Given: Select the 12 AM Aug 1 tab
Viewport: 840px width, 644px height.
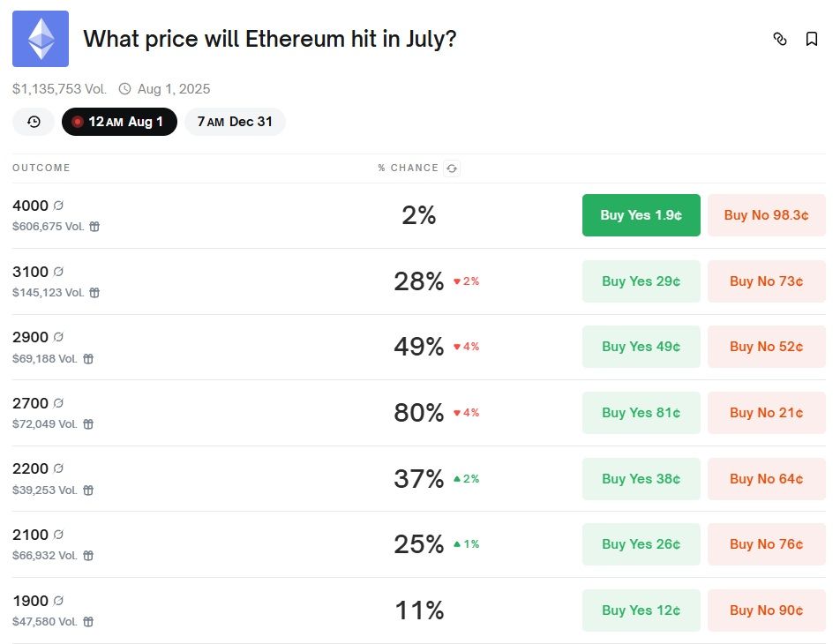Looking at the screenshot, I should point(119,122).
